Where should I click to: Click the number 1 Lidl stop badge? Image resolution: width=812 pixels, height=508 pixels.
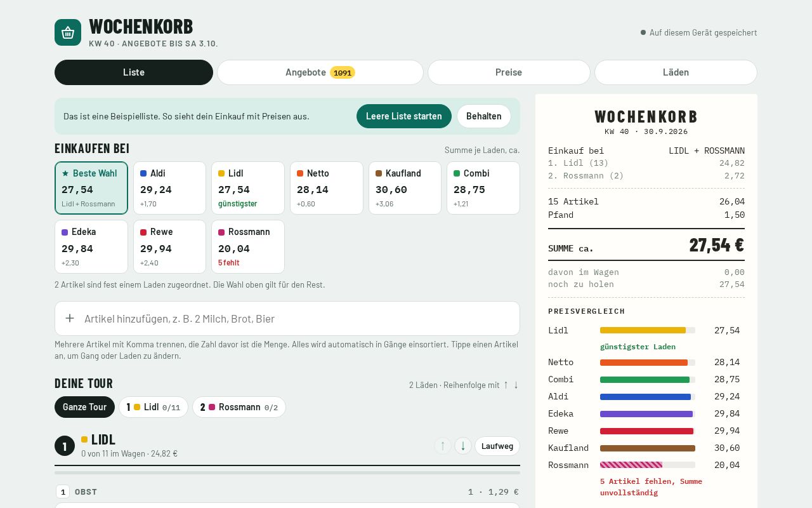point(65,446)
